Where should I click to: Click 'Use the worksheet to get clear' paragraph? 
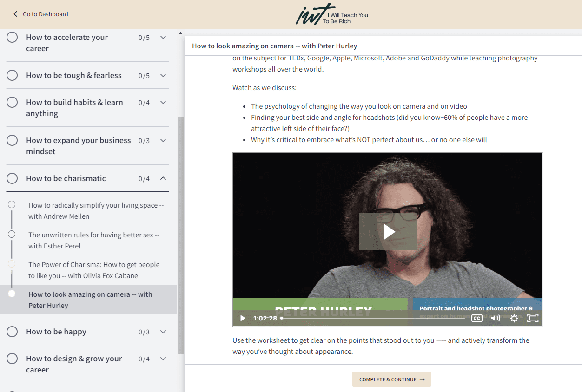coord(381,346)
